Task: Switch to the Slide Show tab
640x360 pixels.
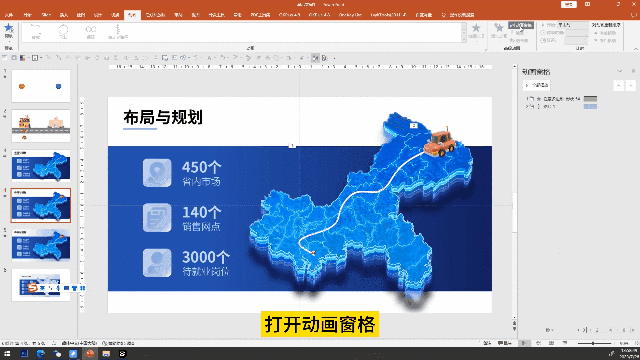Action: [x=156, y=15]
